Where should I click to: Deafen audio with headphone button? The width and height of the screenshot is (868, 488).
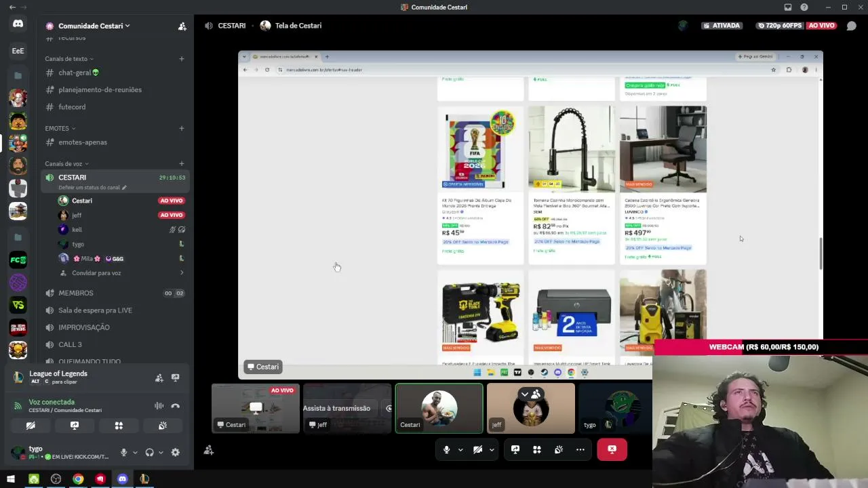pos(150,452)
